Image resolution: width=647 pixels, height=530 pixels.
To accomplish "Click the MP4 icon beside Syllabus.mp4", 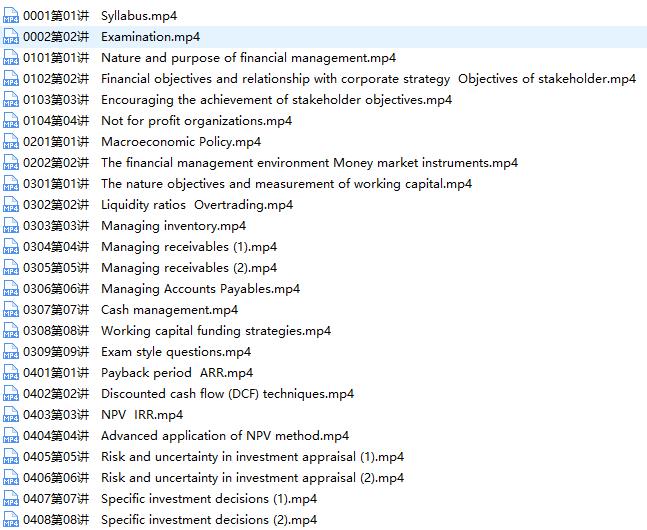I will point(11,16).
